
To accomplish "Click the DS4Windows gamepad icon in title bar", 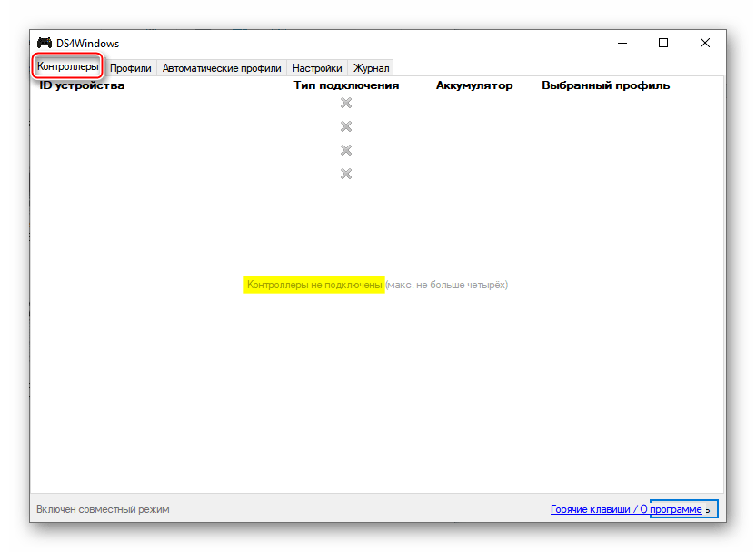I will click(x=44, y=43).
